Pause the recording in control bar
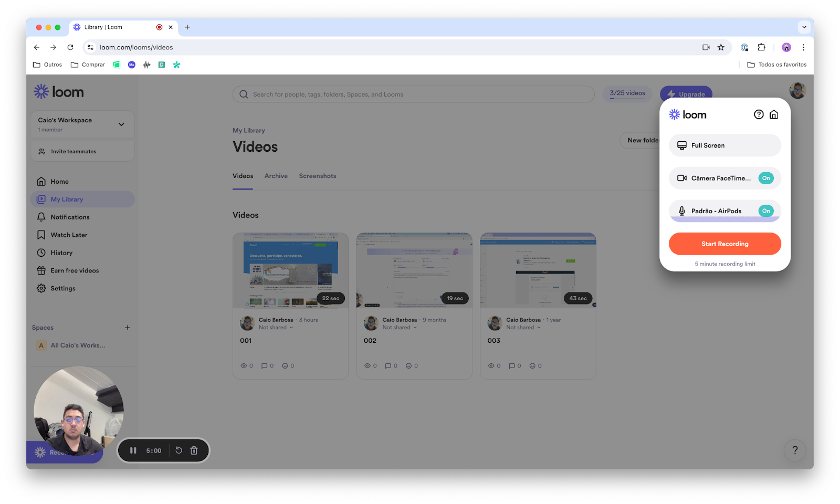The height and width of the screenshot is (504, 840). pyautogui.click(x=133, y=450)
